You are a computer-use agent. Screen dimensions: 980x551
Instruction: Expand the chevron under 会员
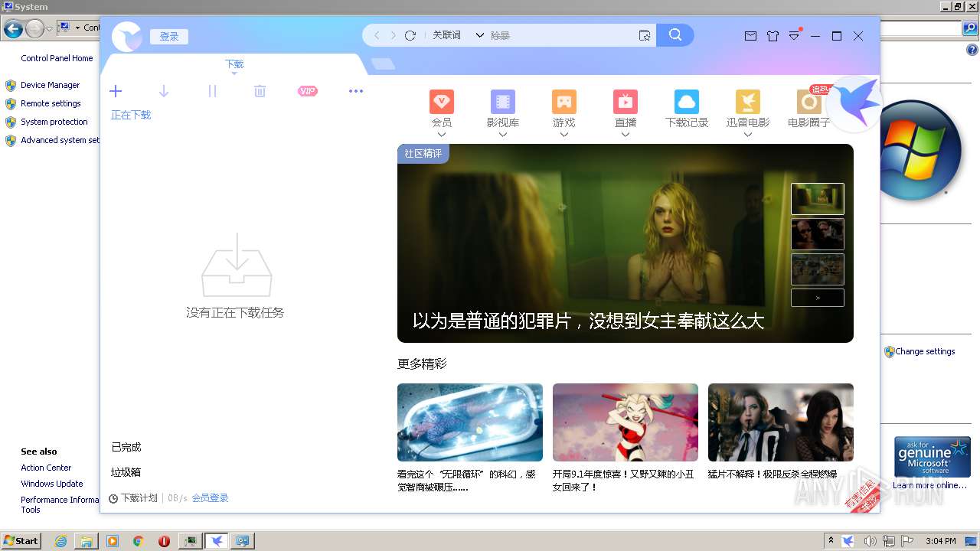[442, 135]
